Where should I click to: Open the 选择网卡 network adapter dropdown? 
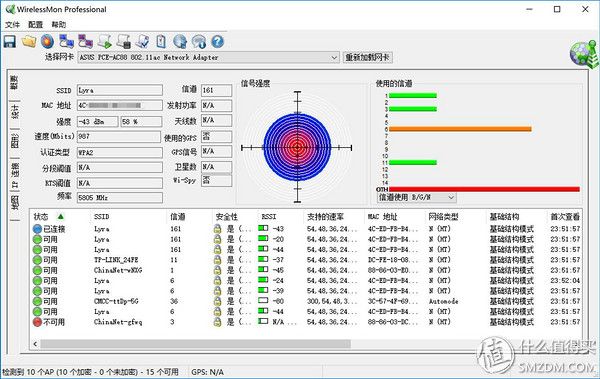(209, 57)
